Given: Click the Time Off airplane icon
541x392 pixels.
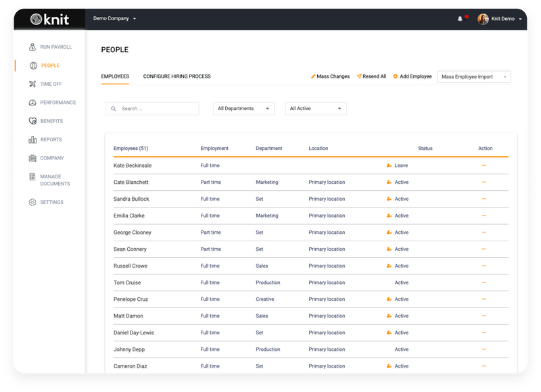Looking at the screenshot, I should 31,84.
